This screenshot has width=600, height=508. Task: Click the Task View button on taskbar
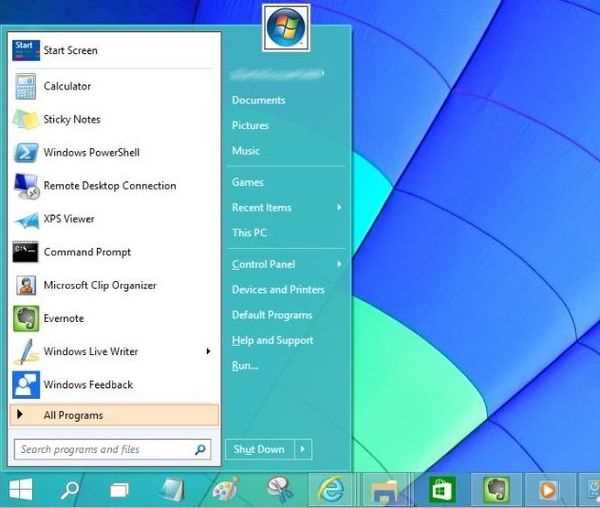120,489
